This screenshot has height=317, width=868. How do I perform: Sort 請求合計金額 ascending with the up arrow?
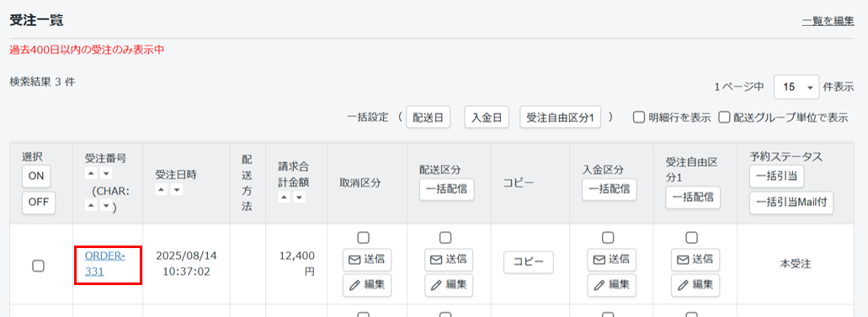coord(284,198)
